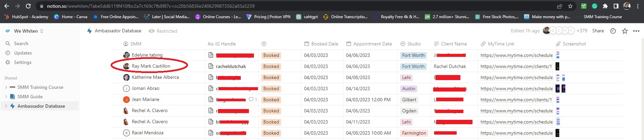
Task: Click the Share button
Action: 598,31
